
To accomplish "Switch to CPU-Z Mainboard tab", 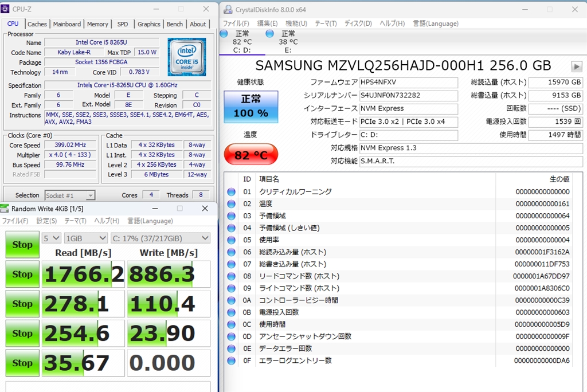I will 66,24.
